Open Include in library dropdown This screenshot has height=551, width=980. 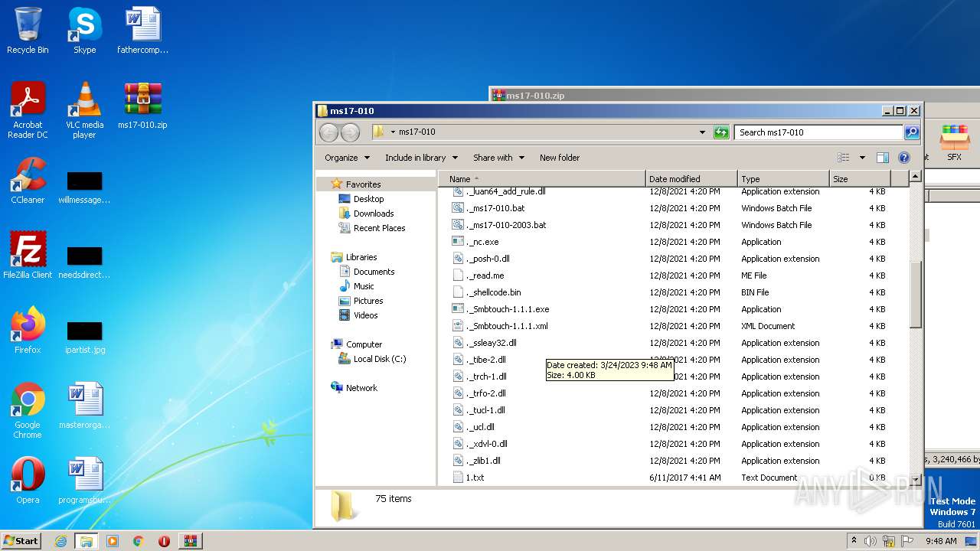[421, 158]
